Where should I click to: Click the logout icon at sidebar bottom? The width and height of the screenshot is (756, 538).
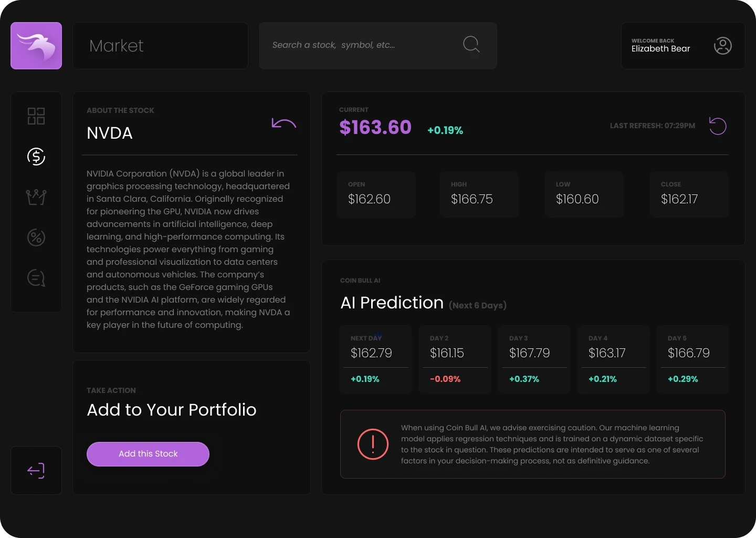click(x=36, y=470)
